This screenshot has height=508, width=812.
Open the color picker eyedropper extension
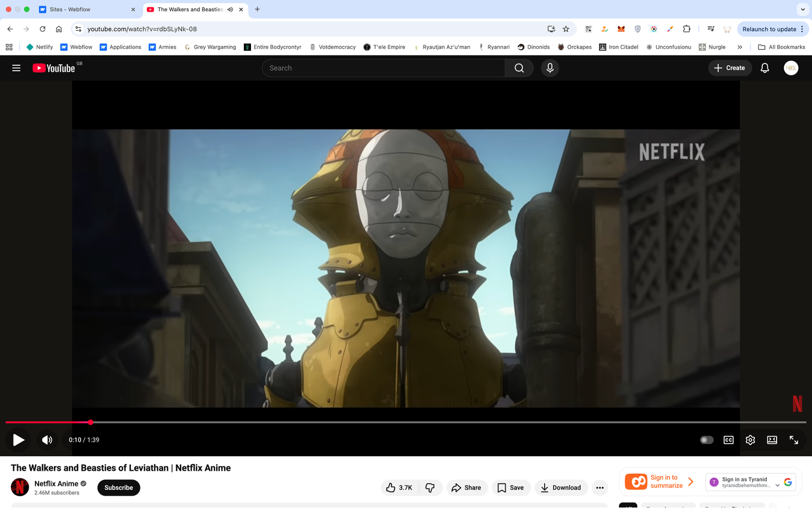[670, 29]
